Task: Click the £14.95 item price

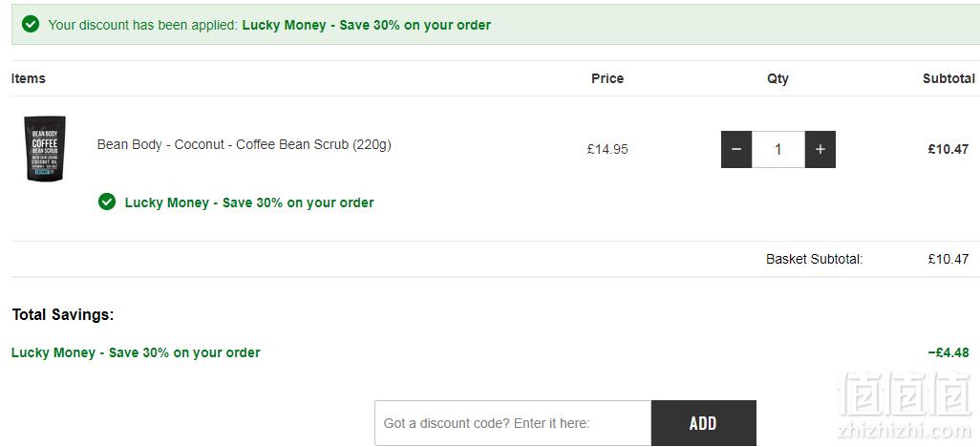Action: click(607, 149)
